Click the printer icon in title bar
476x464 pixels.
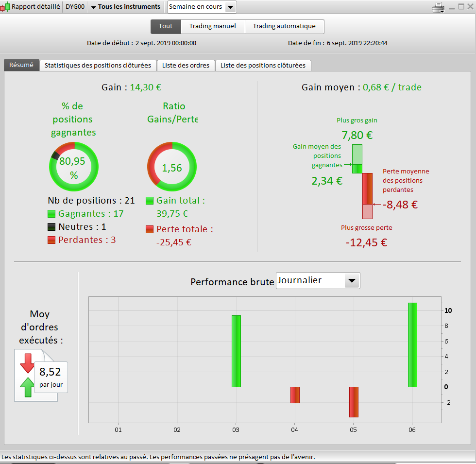click(x=438, y=7)
